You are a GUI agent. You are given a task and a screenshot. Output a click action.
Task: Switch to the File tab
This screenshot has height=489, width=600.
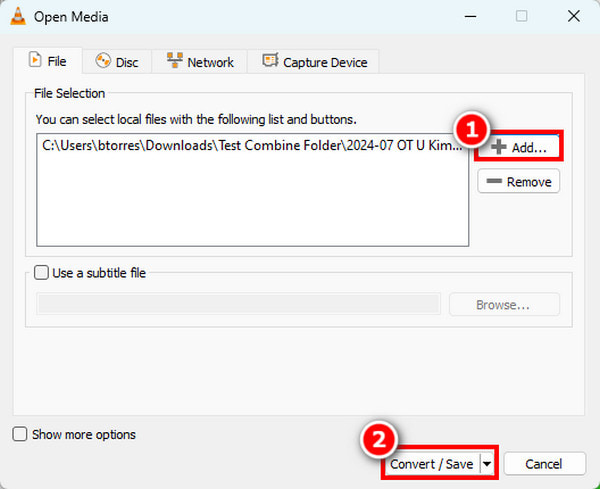click(x=48, y=61)
